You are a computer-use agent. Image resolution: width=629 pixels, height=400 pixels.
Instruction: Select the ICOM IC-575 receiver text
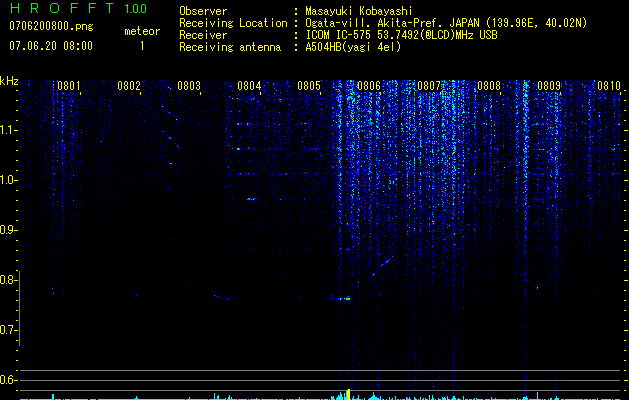click(x=401, y=35)
